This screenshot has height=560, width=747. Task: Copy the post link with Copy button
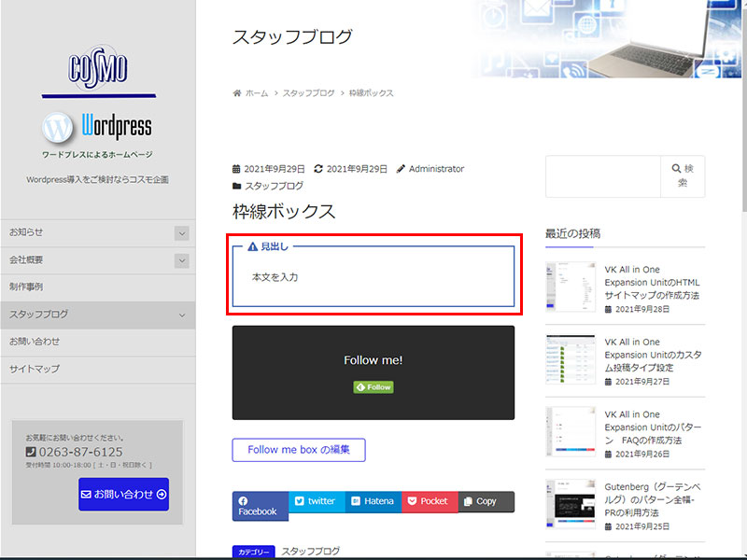point(486,501)
